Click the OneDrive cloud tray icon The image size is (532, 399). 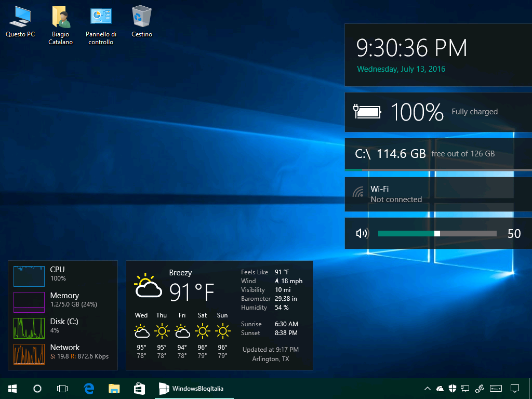(440, 389)
